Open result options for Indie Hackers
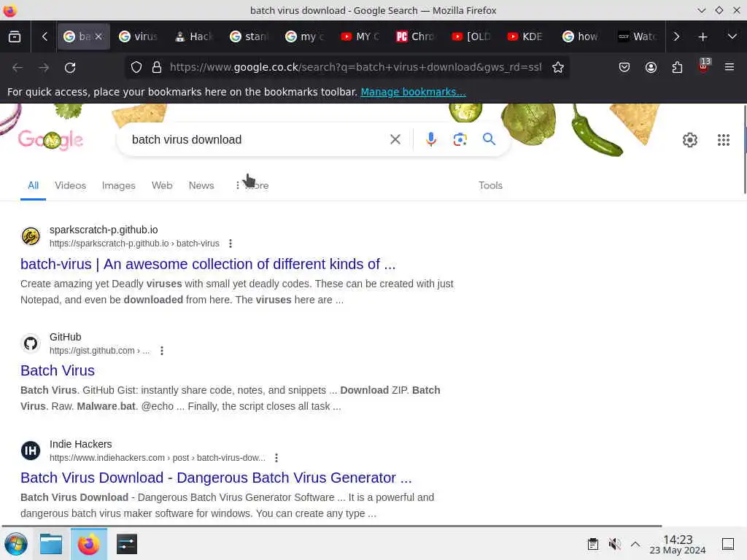 point(276,458)
